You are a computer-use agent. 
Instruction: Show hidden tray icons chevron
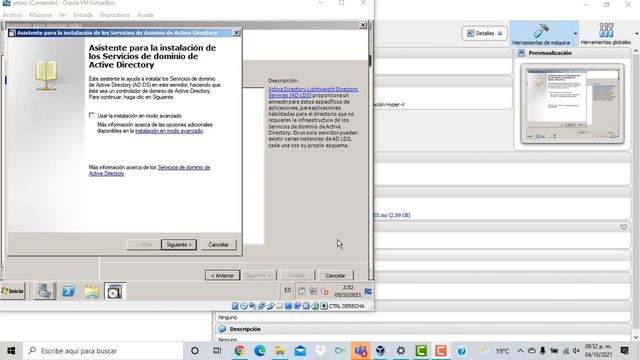coord(520,351)
